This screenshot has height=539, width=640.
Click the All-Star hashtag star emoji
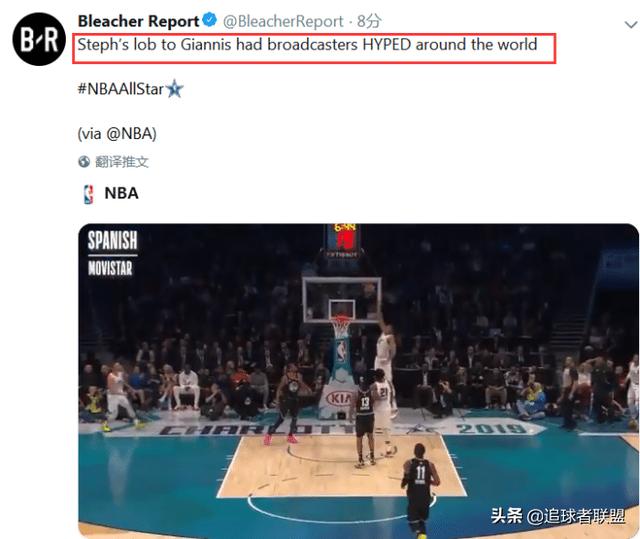(175, 88)
